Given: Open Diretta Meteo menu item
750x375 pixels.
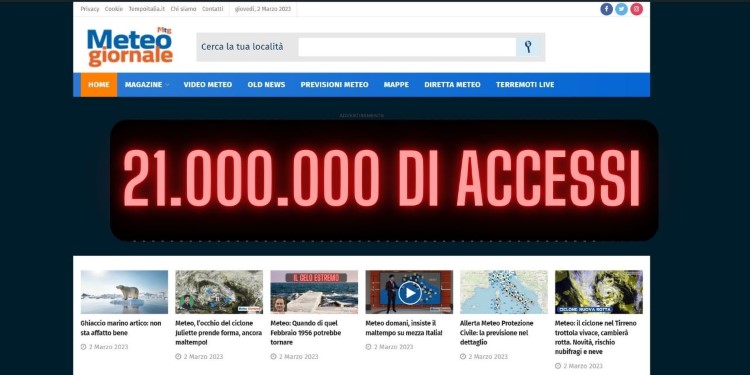Looking at the screenshot, I should click(452, 85).
